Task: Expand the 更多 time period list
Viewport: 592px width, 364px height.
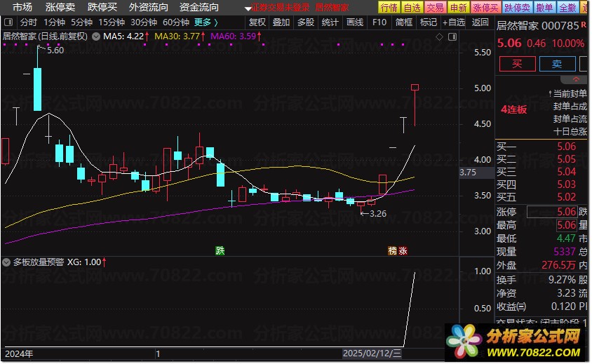Action: click(x=206, y=22)
